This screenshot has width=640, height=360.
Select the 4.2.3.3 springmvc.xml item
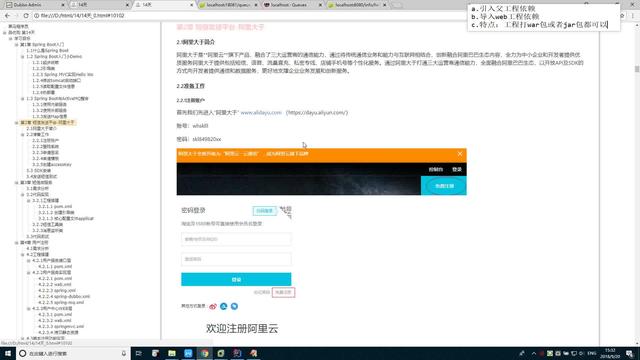point(61,327)
